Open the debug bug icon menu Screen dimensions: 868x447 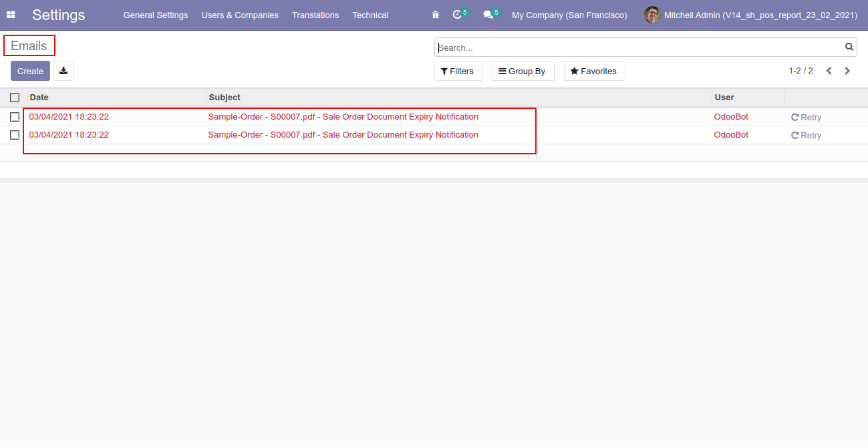coord(436,15)
